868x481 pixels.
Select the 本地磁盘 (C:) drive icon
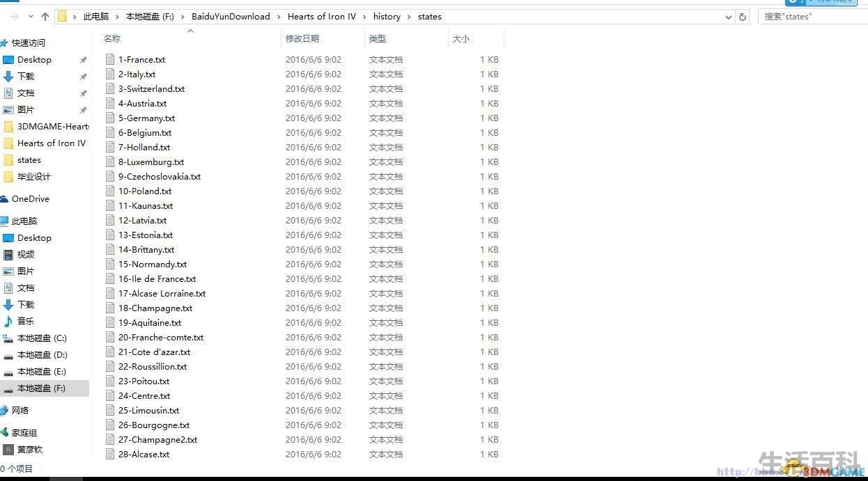8,338
